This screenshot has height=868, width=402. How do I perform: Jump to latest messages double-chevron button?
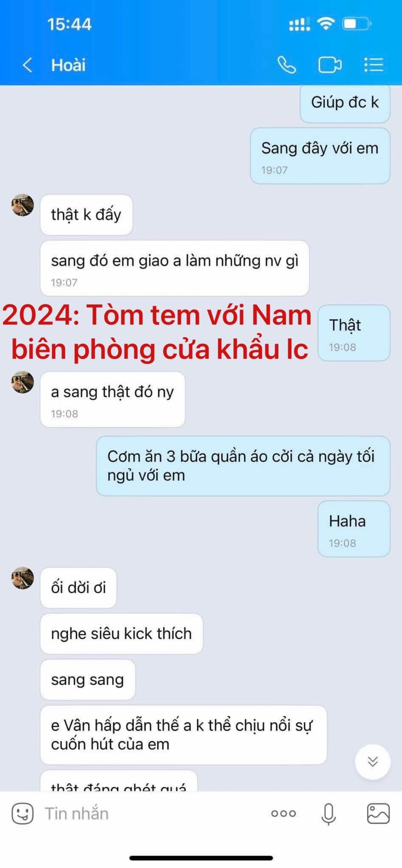(x=373, y=762)
